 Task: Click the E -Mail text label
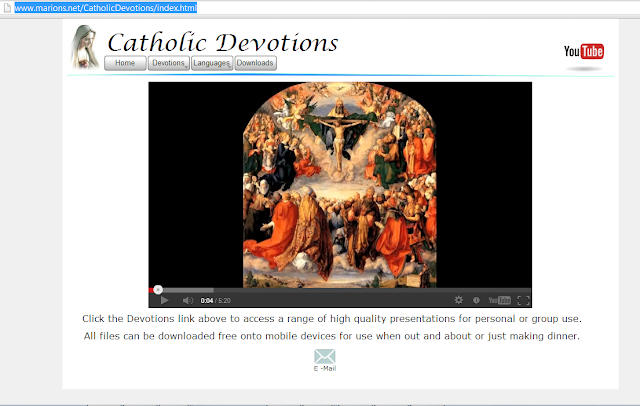tap(325, 368)
